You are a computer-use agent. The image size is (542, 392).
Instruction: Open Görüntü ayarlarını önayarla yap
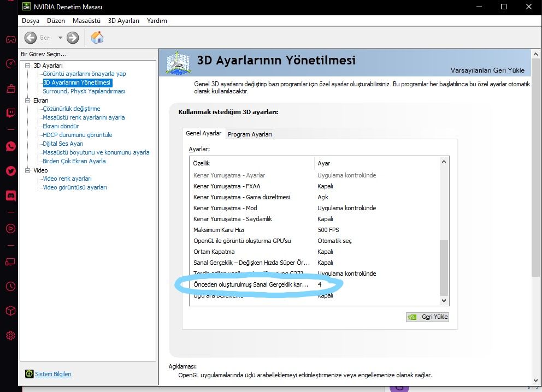pyautogui.click(x=84, y=74)
